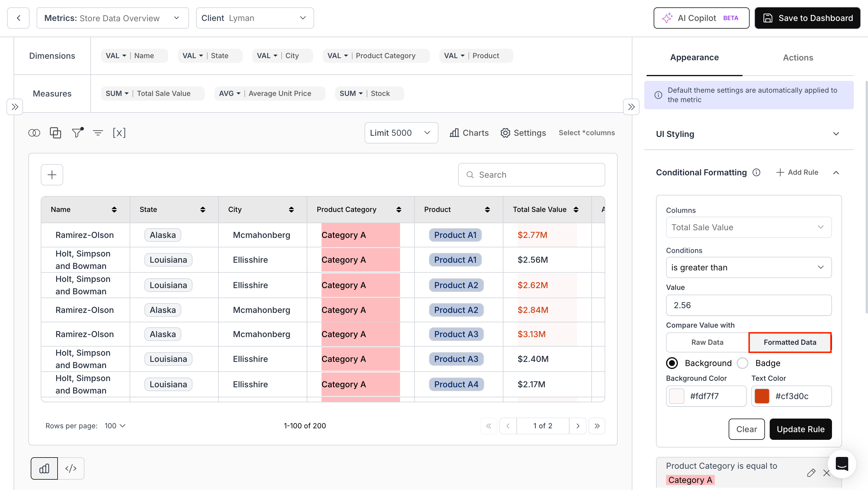Screen dimensions: 868x490
Task: Open the filter funnel icon
Action: (x=77, y=133)
